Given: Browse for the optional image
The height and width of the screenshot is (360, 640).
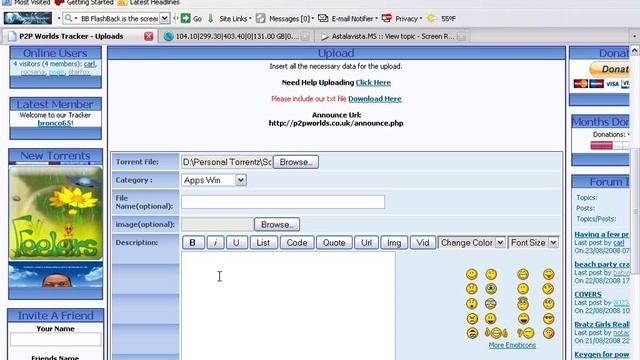Looking at the screenshot, I should (277, 224).
